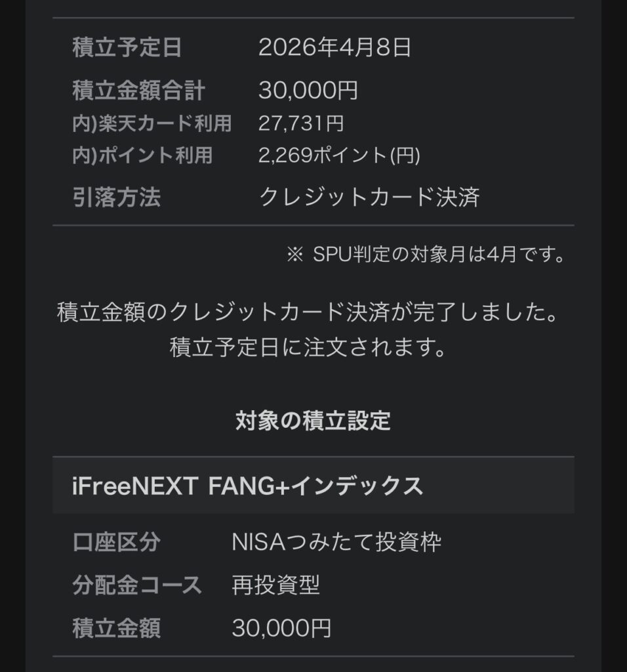Image resolution: width=627 pixels, height=672 pixels.
Task: Click the iFreeNEXT FANG+インデックス fund name
Action: click(x=247, y=486)
